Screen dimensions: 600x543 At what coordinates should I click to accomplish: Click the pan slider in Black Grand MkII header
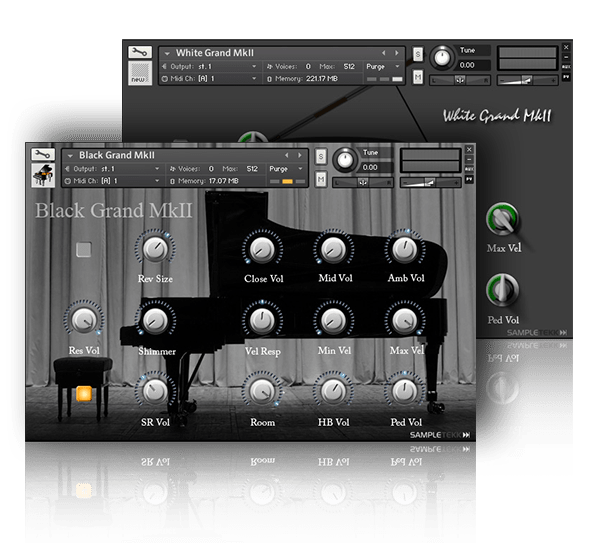pos(362,183)
